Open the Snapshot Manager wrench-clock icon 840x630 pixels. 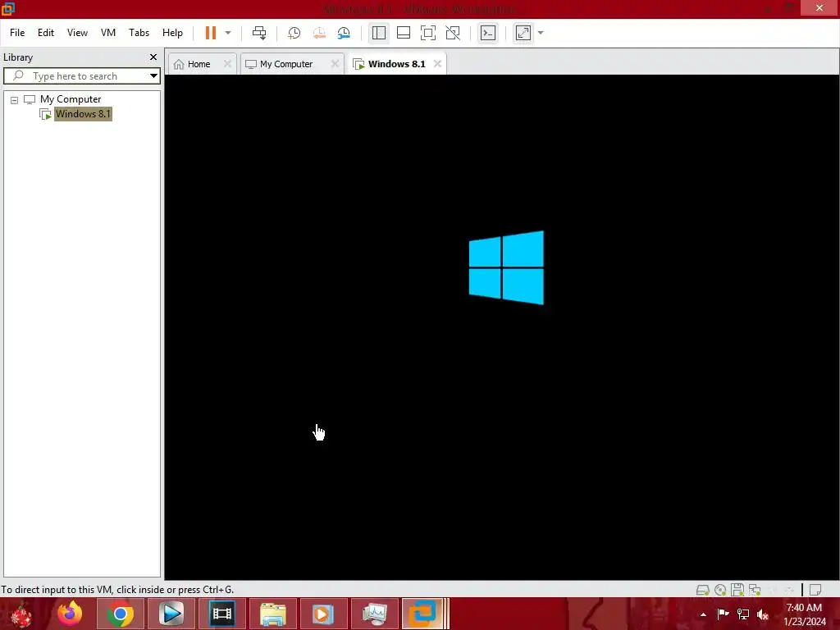344,33
